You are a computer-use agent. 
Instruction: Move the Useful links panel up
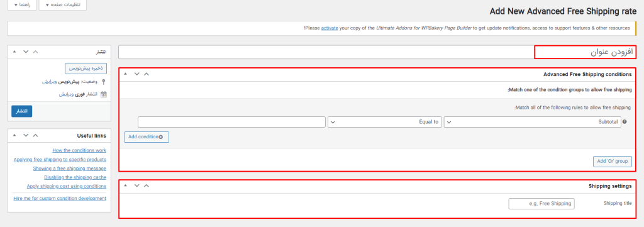coord(35,135)
